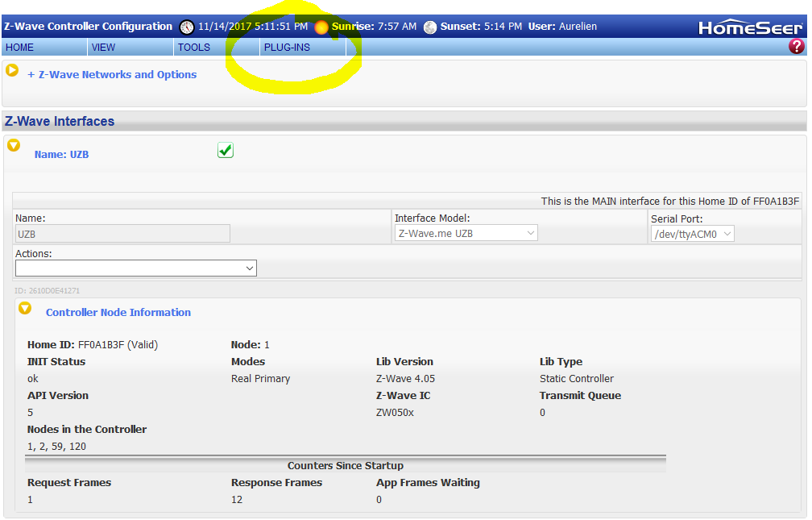Open the Actions dropdown
Viewport: 812px width, 520px height.
(135, 268)
